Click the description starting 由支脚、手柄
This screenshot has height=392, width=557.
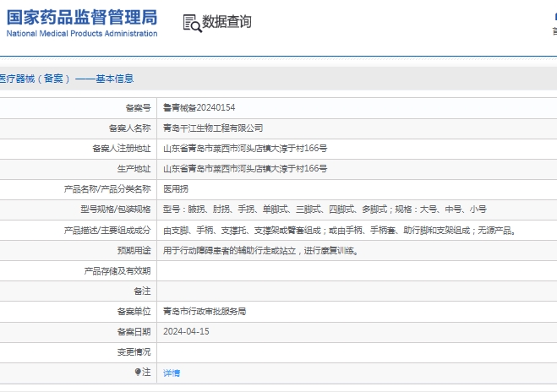pyautogui.click(x=340, y=231)
